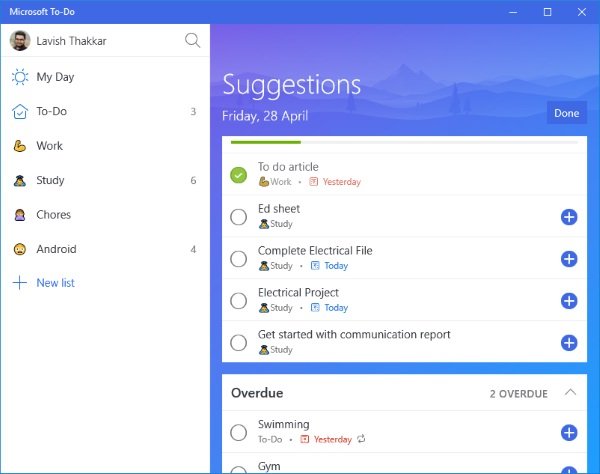Screen dimensions: 600x474
Task: Select the Study list
Action: pos(105,180)
